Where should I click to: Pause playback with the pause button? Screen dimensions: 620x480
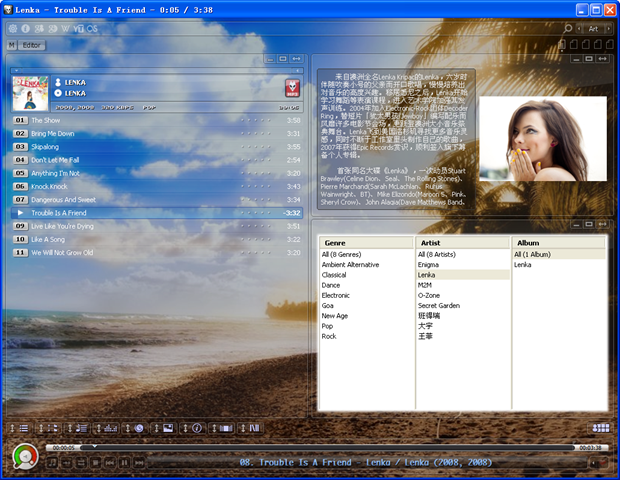point(125,463)
